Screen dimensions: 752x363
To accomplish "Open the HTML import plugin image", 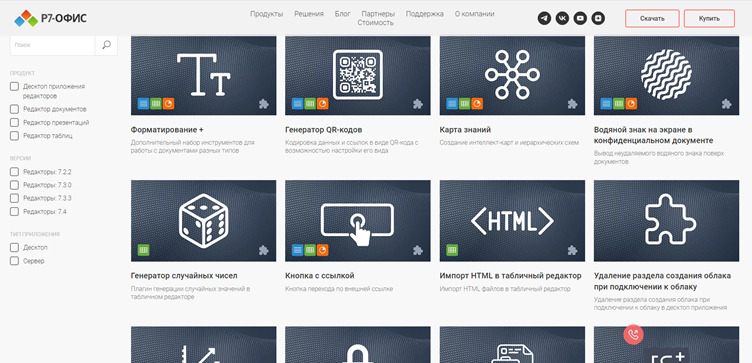I will point(512,221).
